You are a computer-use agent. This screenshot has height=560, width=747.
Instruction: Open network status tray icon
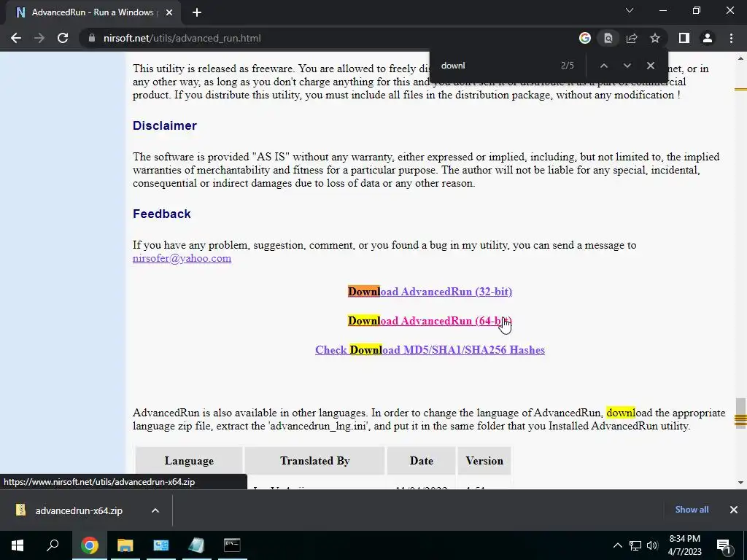635,545
